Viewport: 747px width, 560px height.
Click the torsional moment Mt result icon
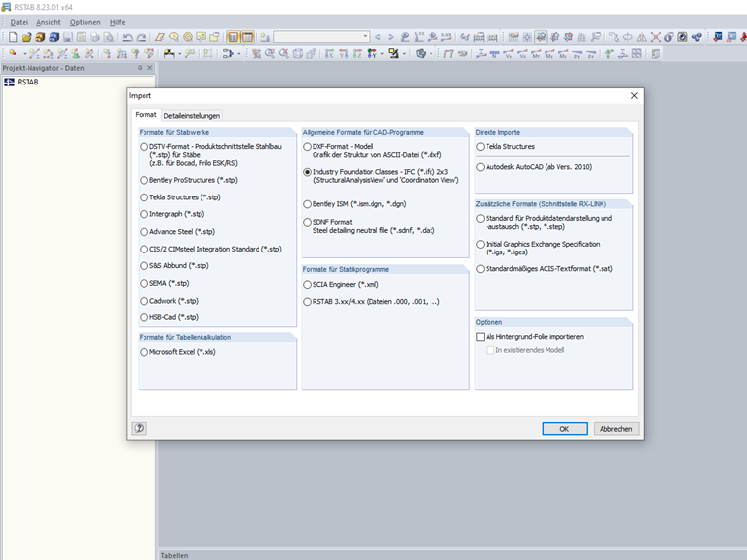tap(536, 53)
